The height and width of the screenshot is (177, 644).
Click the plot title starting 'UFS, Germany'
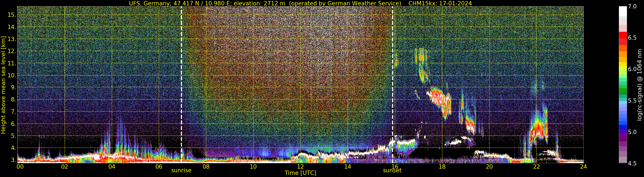coord(300,3)
